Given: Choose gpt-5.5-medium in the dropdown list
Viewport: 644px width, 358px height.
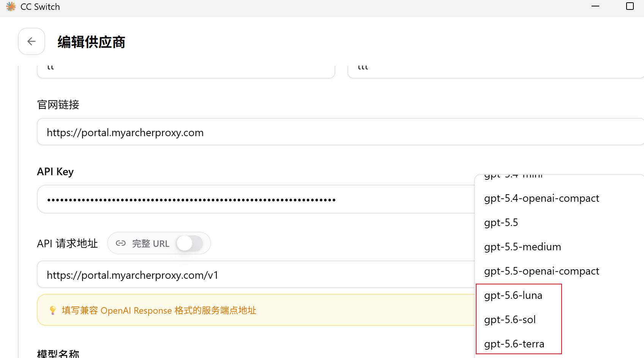Looking at the screenshot, I should [522, 247].
